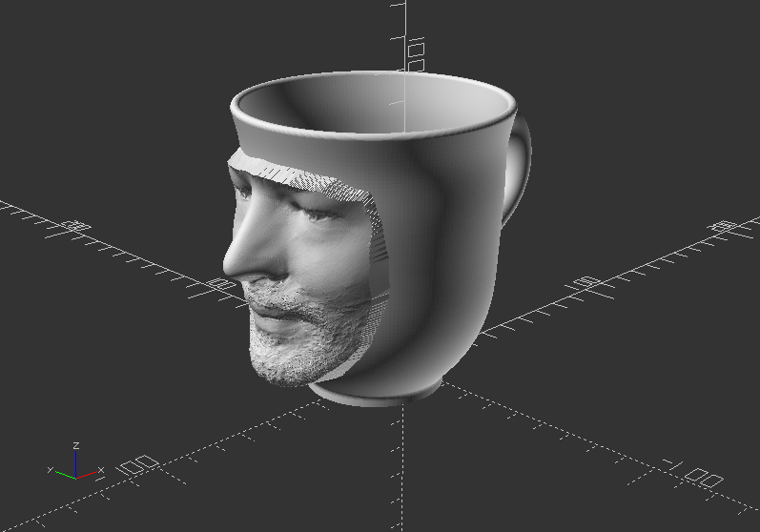Click the axis scale label nearest the nose
Screen dimensions: 760x532
tap(222, 284)
